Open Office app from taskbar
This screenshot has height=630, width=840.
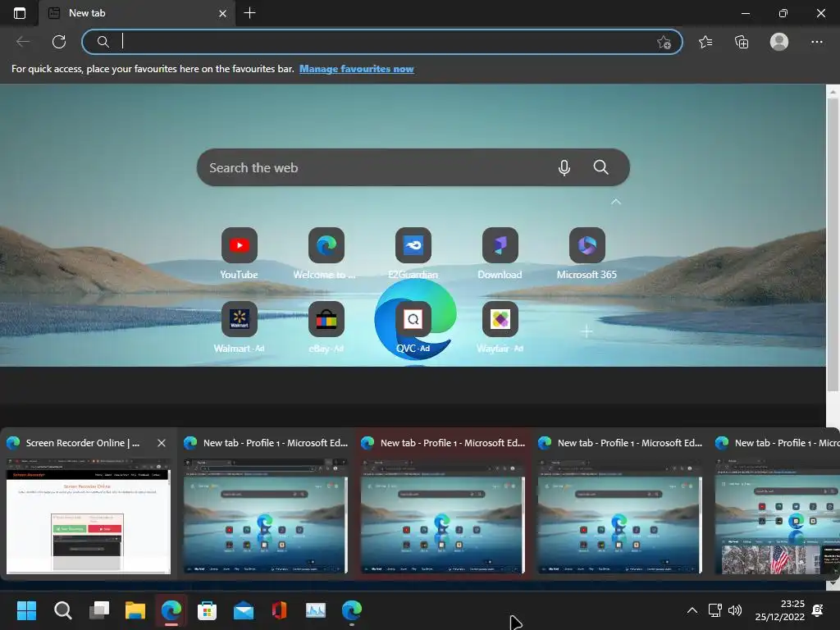(x=279, y=610)
